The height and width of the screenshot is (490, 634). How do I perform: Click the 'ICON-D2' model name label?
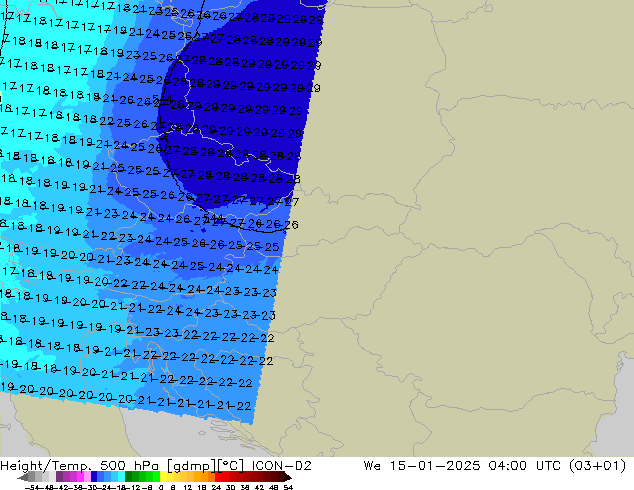pyautogui.click(x=281, y=466)
